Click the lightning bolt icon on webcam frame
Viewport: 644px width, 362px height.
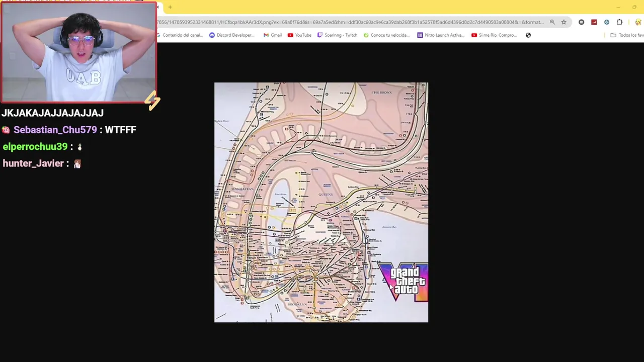(x=152, y=101)
